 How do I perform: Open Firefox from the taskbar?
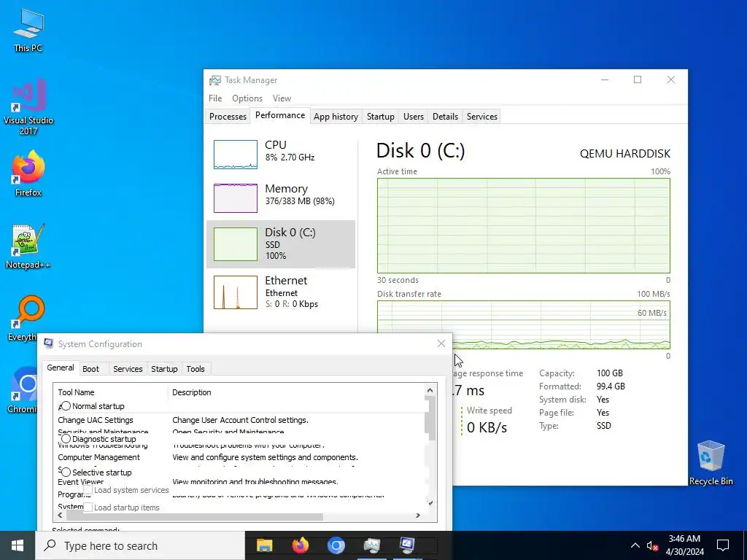pos(300,545)
